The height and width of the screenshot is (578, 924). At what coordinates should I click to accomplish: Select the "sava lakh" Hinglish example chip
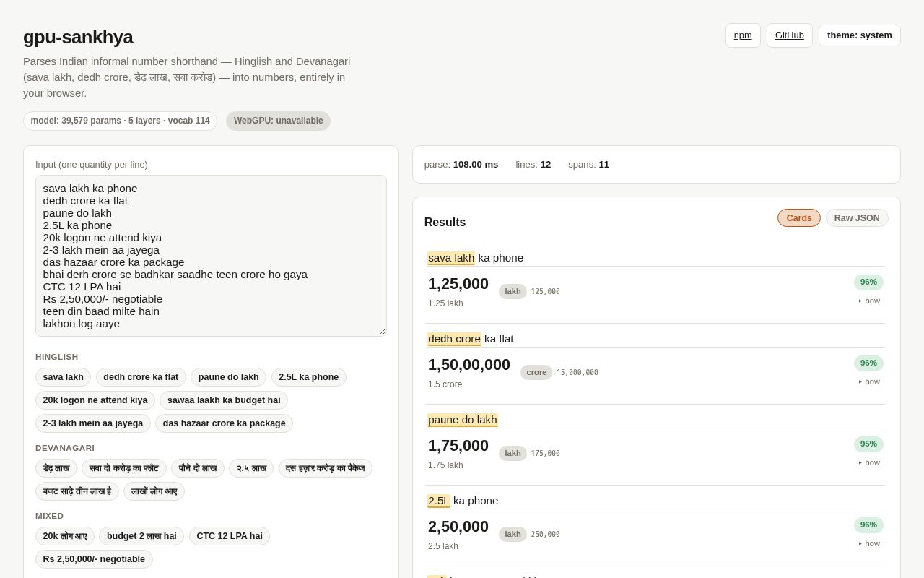coord(63,377)
